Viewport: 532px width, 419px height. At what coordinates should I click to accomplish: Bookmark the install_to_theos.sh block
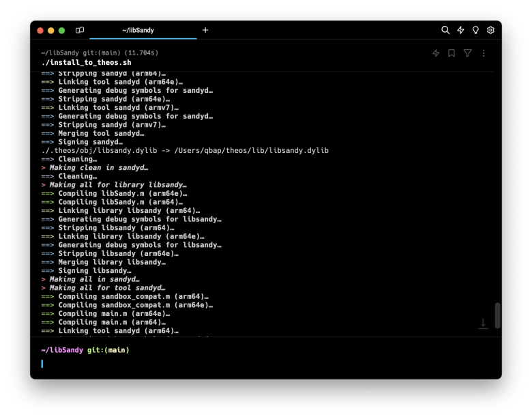[x=452, y=53]
